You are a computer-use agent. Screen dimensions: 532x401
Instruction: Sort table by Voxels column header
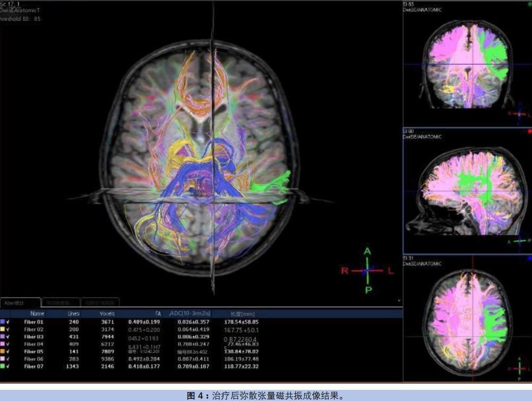coord(107,313)
